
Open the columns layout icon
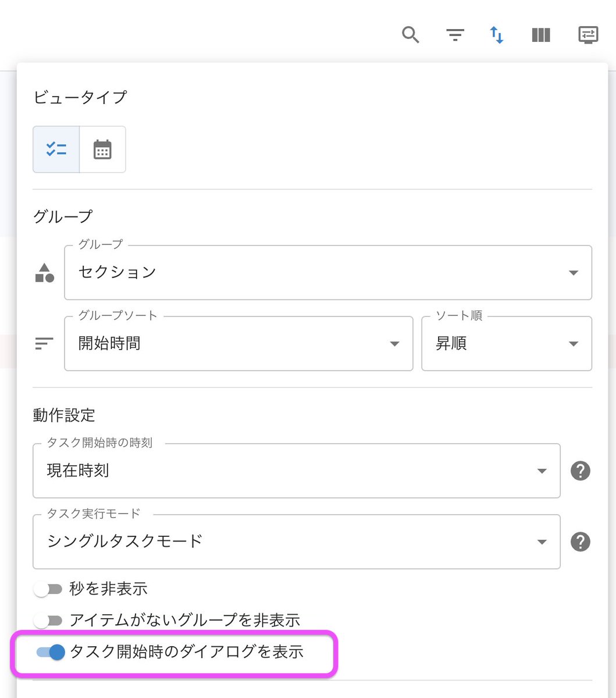tap(541, 35)
